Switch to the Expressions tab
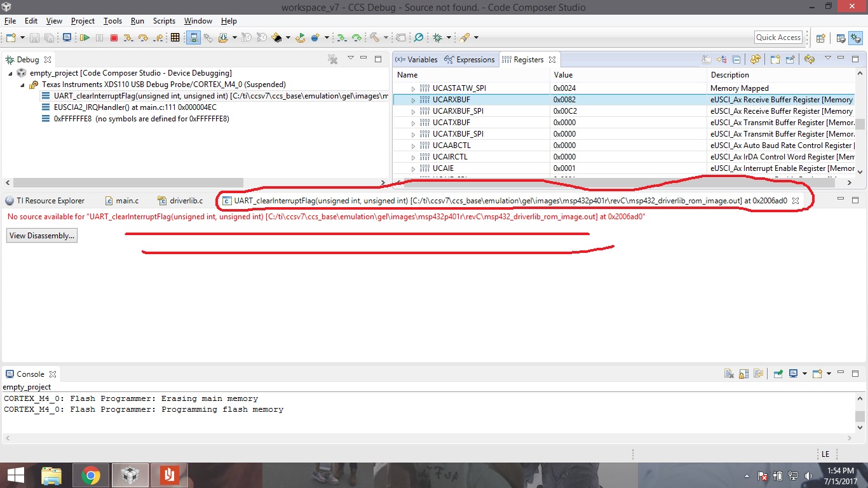868x488 pixels. pyautogui.click(x=469, y=60)
